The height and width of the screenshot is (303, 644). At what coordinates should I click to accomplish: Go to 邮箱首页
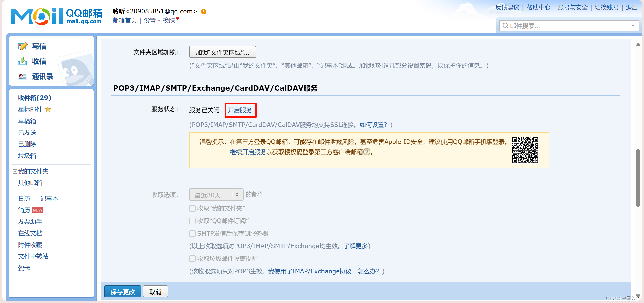125,20
